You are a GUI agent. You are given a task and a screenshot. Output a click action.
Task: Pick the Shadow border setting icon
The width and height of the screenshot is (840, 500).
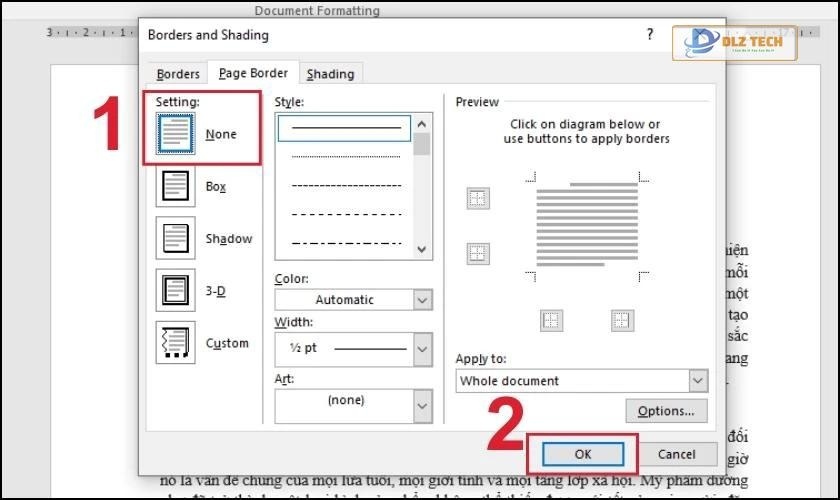point(175,239)
